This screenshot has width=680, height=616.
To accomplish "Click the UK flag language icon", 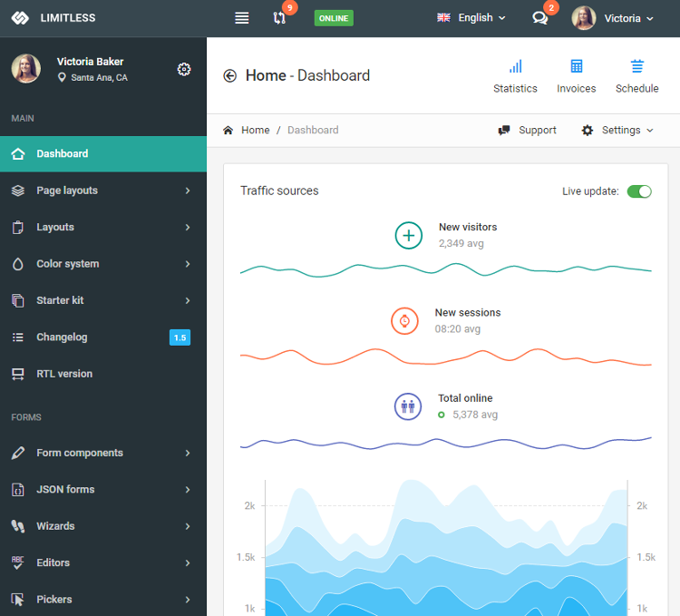I will pos(443,18).
